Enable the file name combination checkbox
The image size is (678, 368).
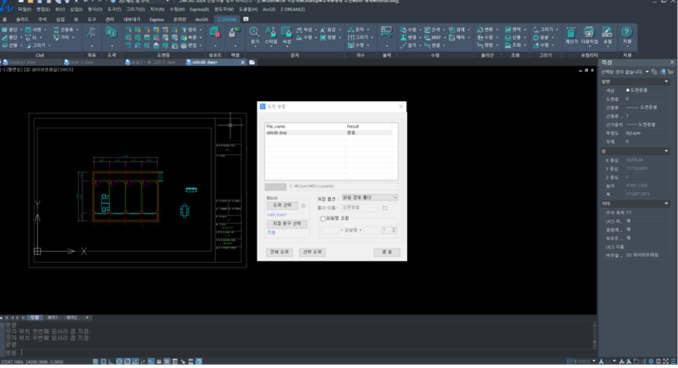pyautogui.click(x=323, y=218)
